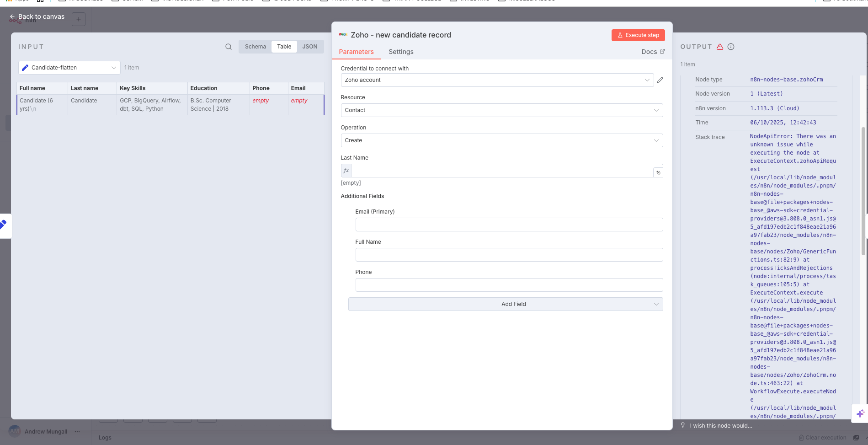This screenshot has width=868, height=445.
Task: Open the Parameters tab
Action: tap(356, 52)
